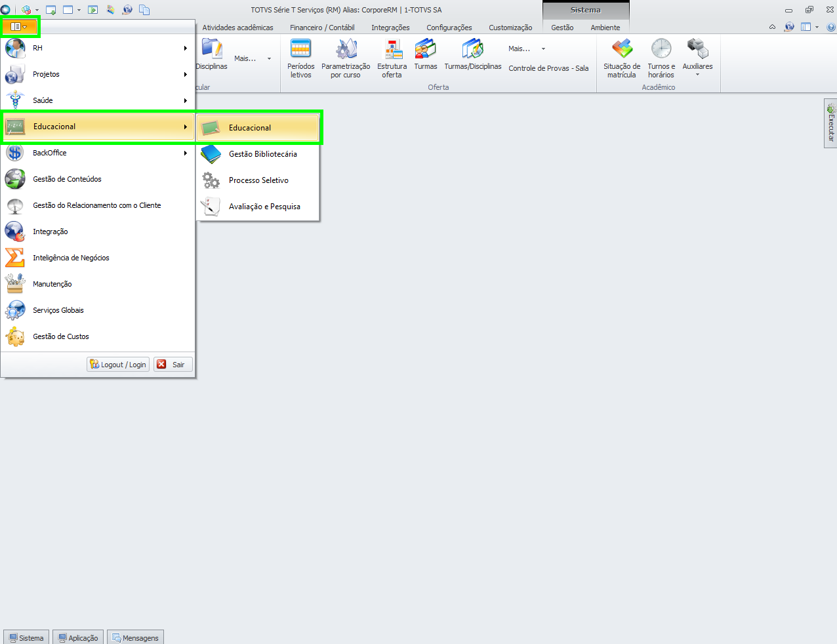Select the Integração module
The image size is (837, 644).
coord(98,231)
